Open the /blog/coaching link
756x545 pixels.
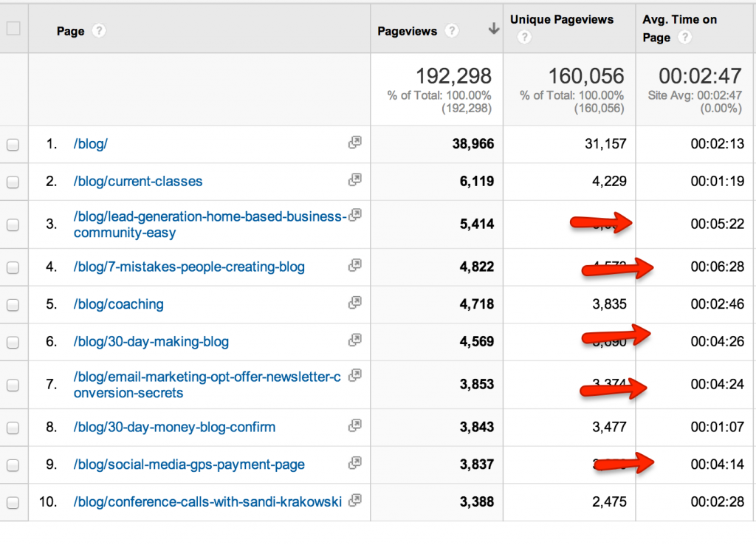point(118,304)
